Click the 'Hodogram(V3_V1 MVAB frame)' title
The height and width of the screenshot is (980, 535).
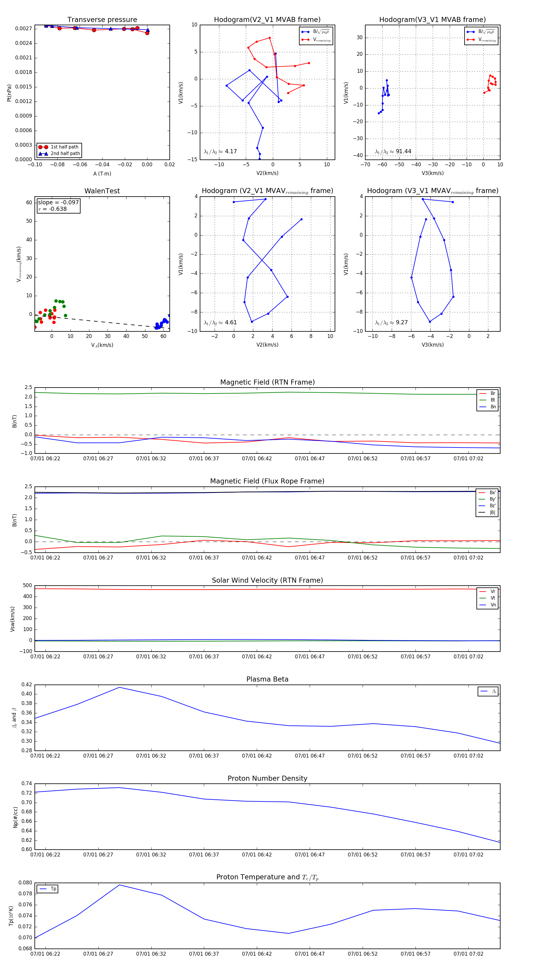coord(432,20)
